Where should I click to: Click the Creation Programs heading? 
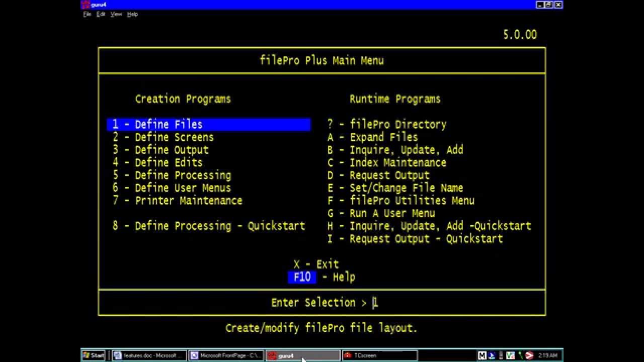point(183,99)
